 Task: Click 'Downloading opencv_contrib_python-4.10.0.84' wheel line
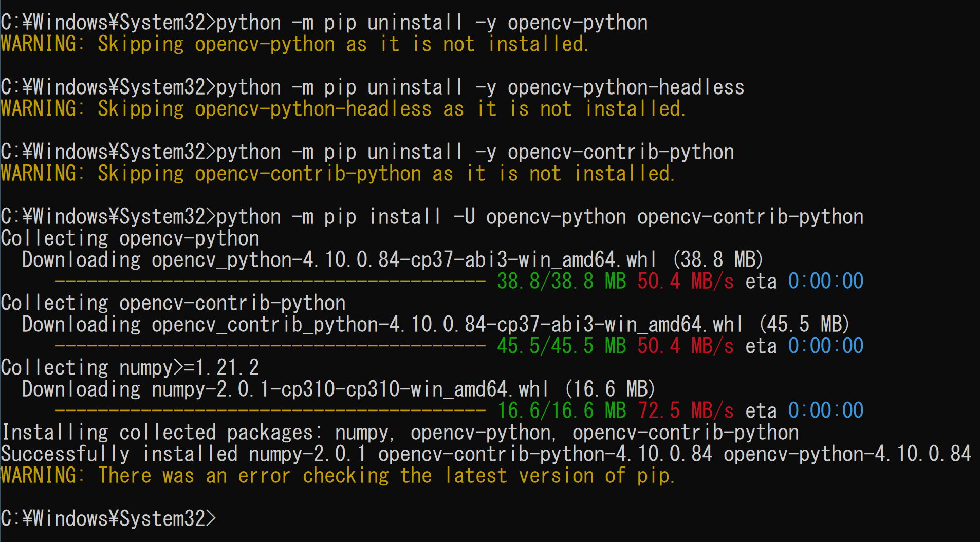(436, 325)
